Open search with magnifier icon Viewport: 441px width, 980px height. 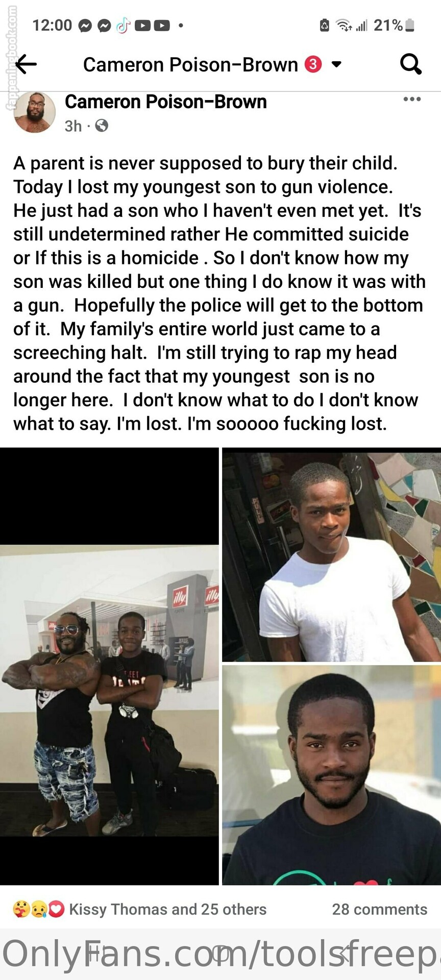coord(411,64)
